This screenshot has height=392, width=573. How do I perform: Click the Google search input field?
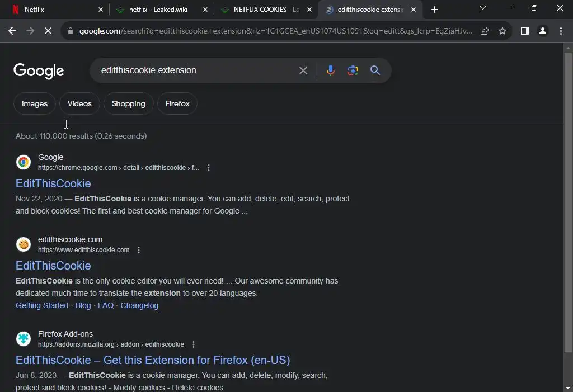pyautogui.click(x=198, y=70)
